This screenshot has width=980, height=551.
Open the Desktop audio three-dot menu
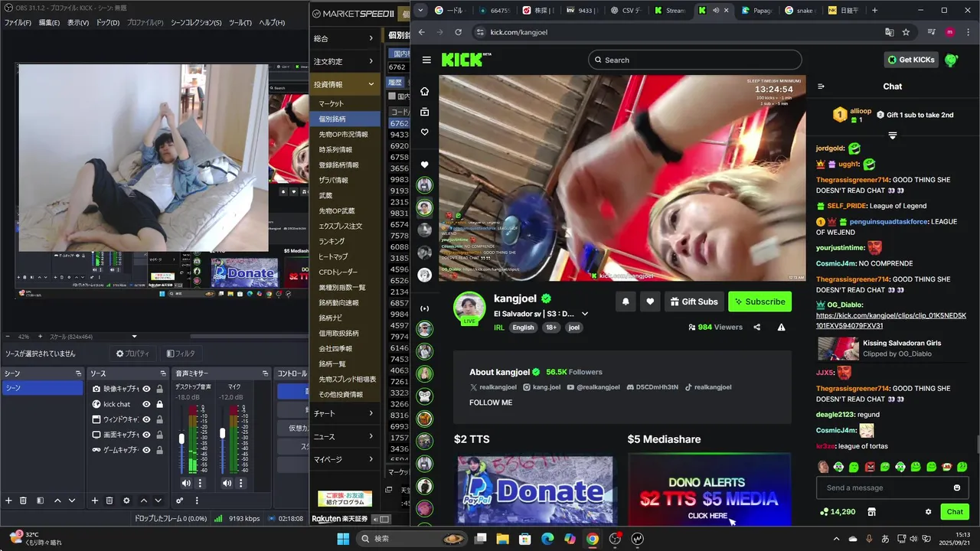click(x=201, y=483)
